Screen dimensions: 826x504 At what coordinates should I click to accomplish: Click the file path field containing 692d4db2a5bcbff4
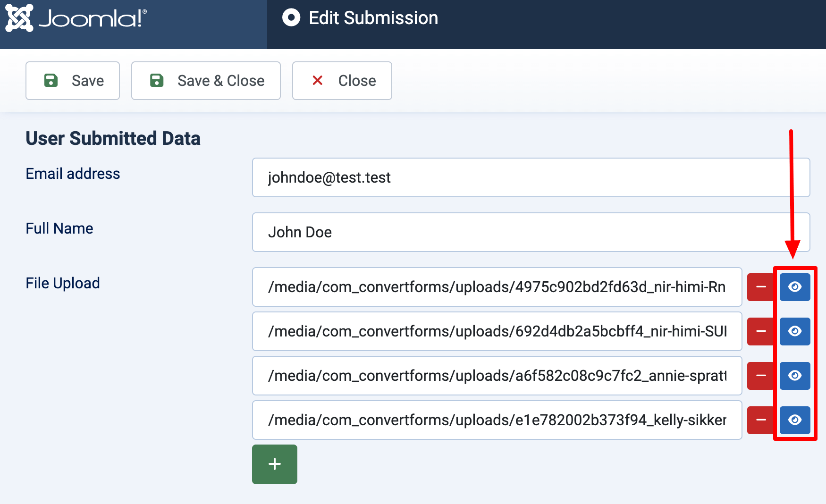[497, 331]
